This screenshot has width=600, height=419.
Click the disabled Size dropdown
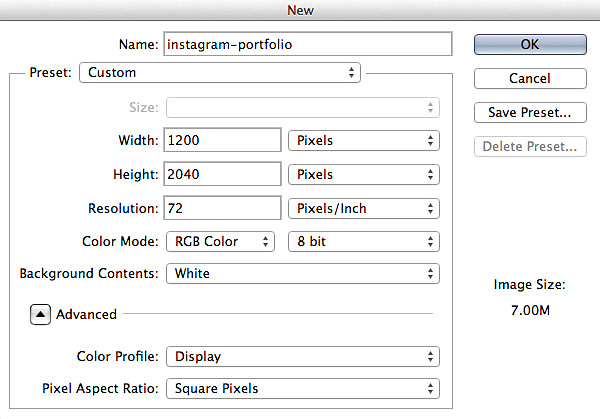(x=302, y=108)
